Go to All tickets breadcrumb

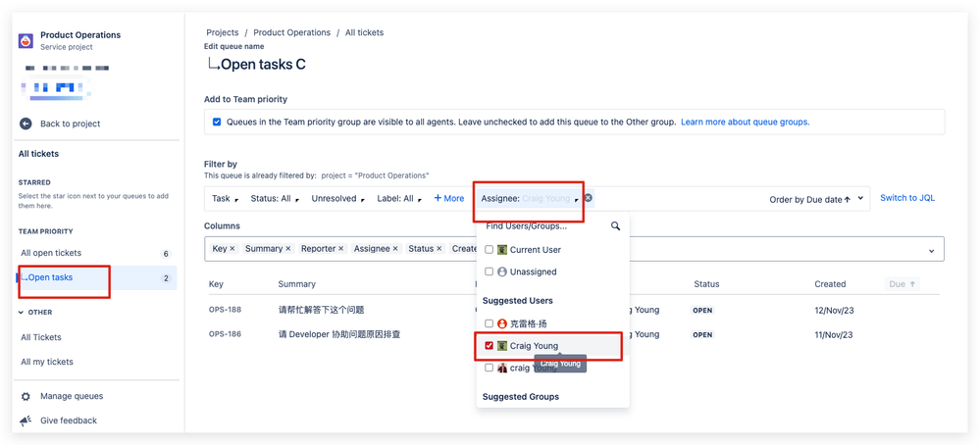[364, 32]
